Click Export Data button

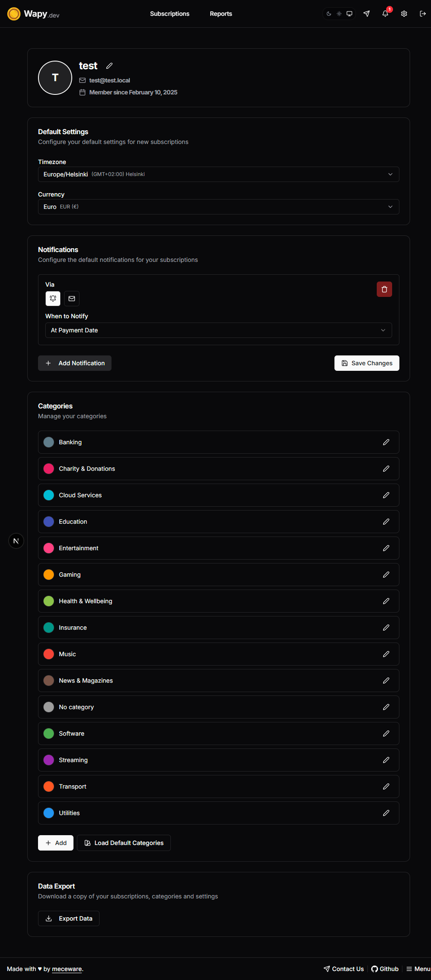click(x=69, y=918)
